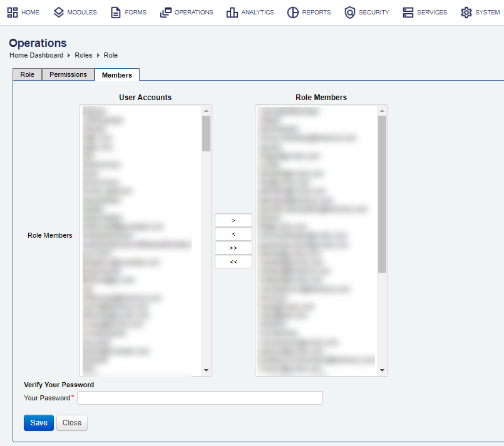The image size is (504, 446).
Task: Switch to the Role tab
Action: (x=27, y=74)
